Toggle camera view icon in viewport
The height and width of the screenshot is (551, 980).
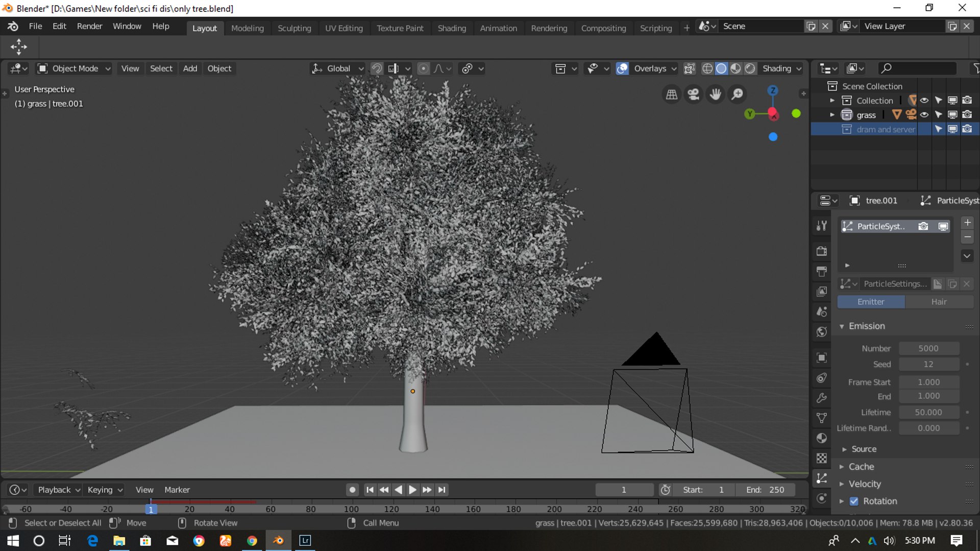[693, 94]
